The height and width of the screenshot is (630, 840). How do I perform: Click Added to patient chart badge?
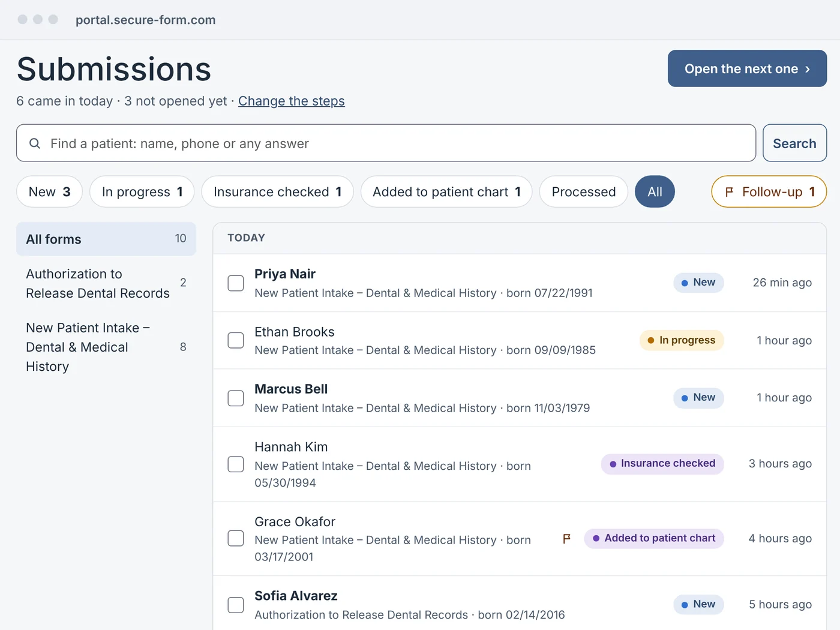[x=654, y=538]
